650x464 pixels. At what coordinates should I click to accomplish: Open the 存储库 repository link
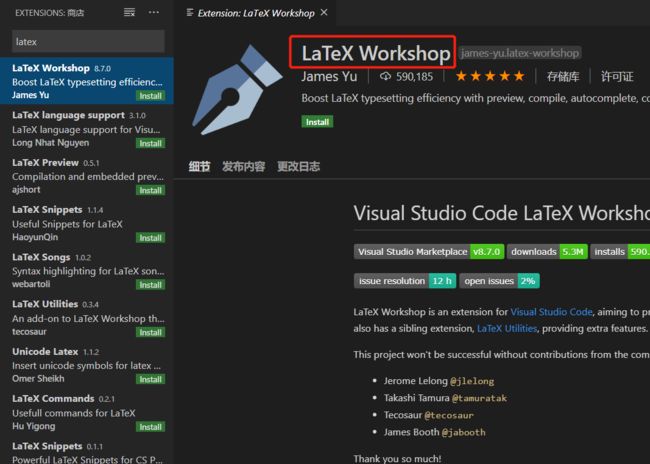point(563,76)
